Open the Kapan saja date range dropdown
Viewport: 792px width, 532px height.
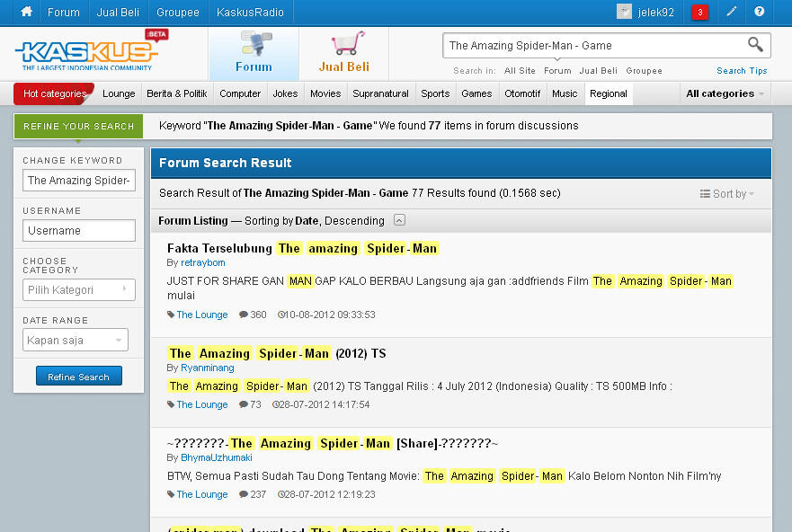(x=76, y=341)
